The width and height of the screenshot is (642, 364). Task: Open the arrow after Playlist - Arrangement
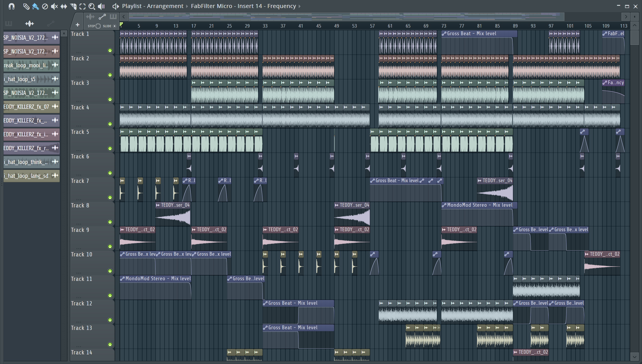pos(187,6)
